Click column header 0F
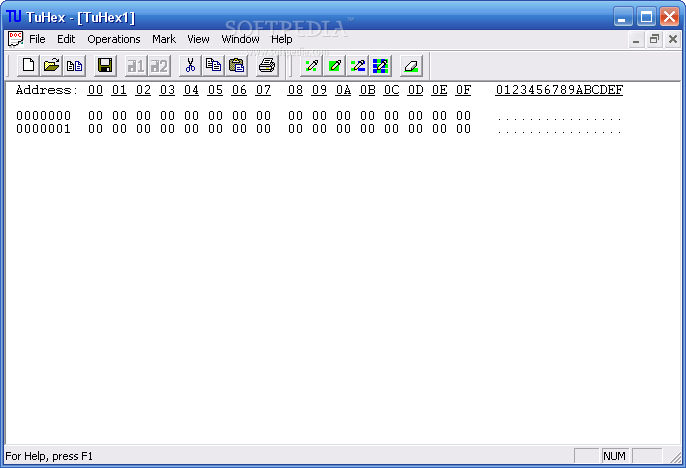The height and width of the screenshot is (468, 686). point(463,90)
